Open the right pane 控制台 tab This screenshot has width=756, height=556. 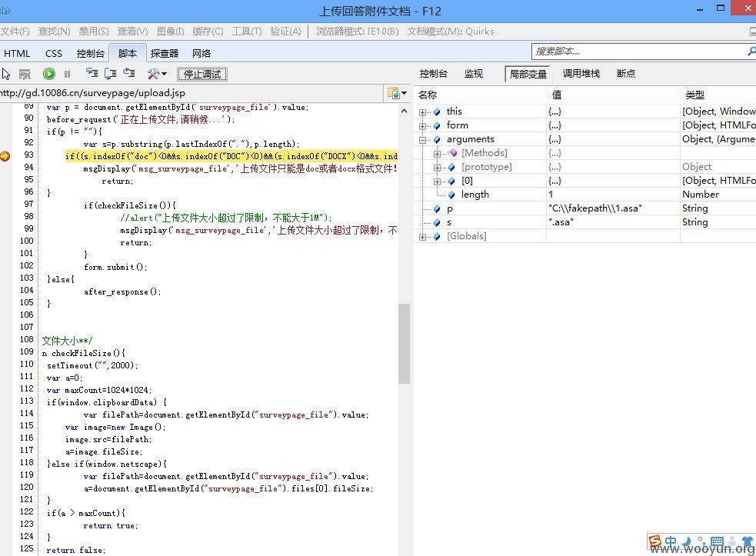[x=433, y=73]
